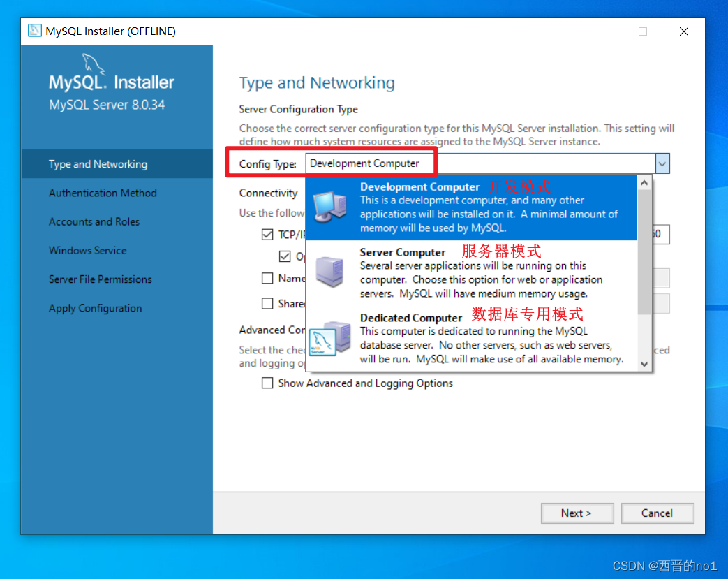728x579 pixels.
Task: Click the MySQL dolphin logo in sidebar
Action: (x=94, y=64)
